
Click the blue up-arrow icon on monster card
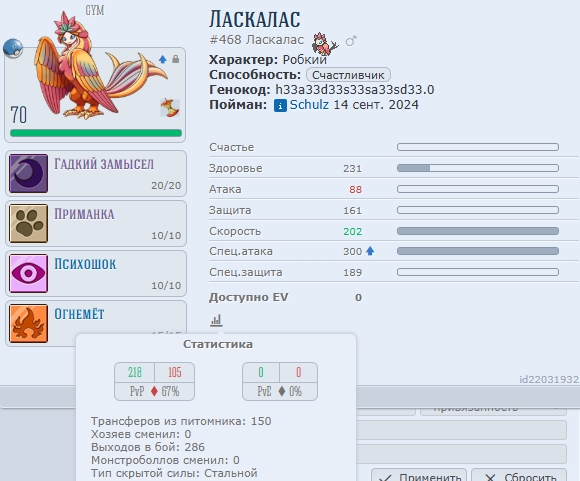pos(162,59)
